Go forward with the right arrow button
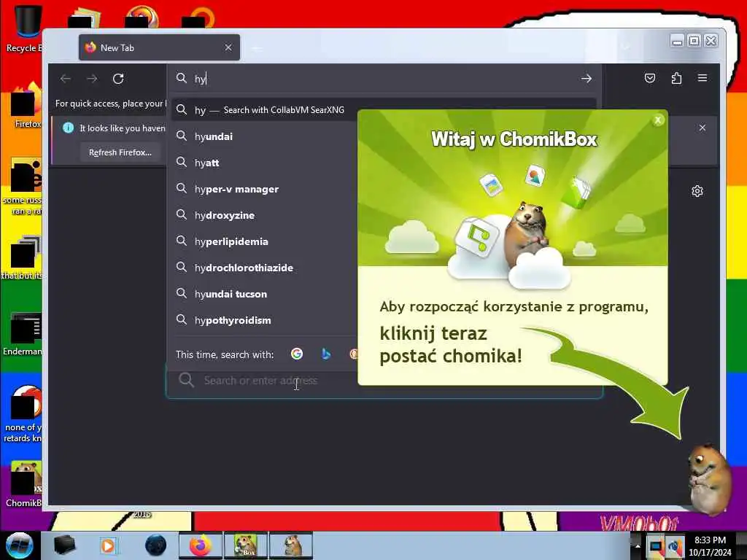 pos(92,79)
